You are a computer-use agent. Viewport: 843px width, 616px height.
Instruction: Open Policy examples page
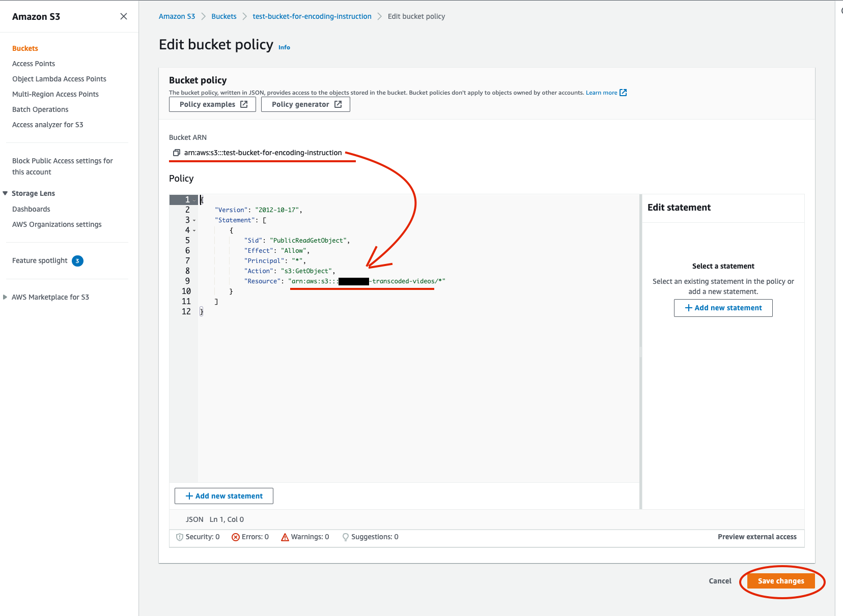pyautogui.click(x=212, y=104)
